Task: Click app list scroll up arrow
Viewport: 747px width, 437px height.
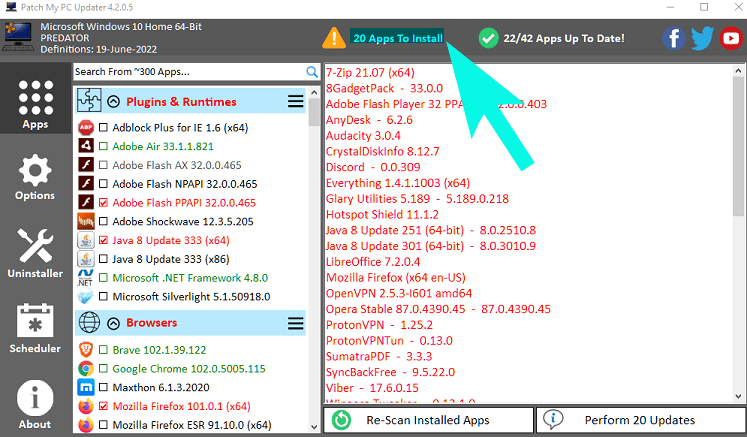Action: click(x=313, y=92)
